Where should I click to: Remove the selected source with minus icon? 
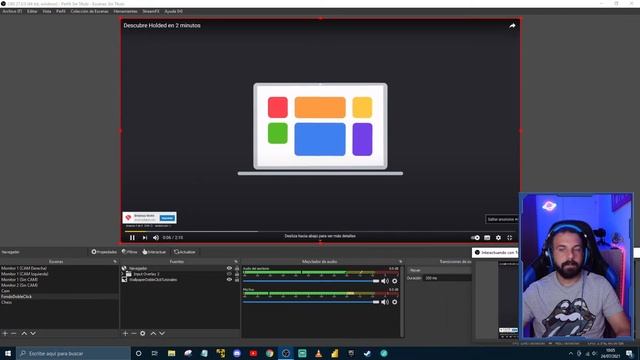(x=134, y=333)
